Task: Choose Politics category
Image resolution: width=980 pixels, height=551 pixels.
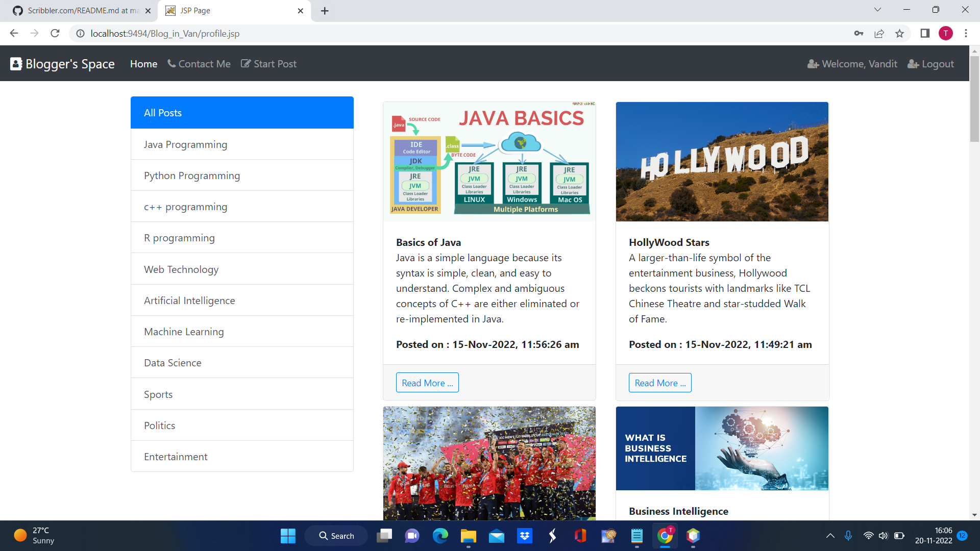Action: [x=242, y=425]
